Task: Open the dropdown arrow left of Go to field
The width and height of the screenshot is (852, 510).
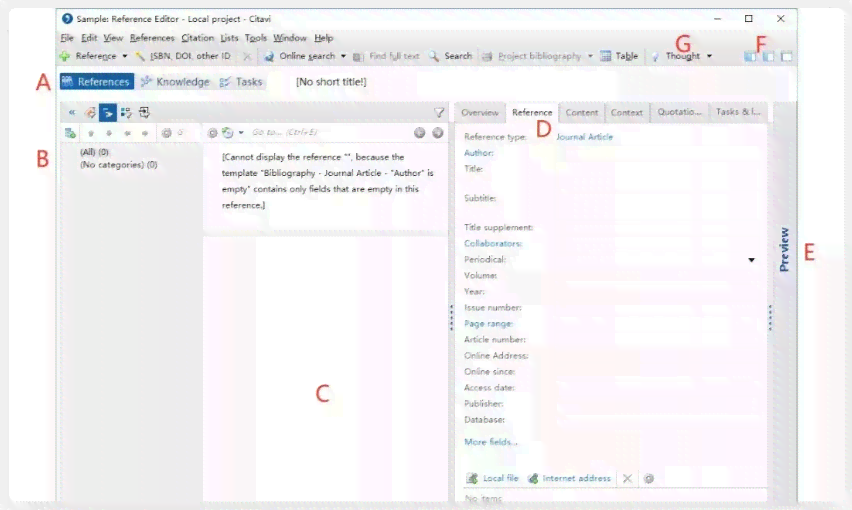Action: (241, 133)
